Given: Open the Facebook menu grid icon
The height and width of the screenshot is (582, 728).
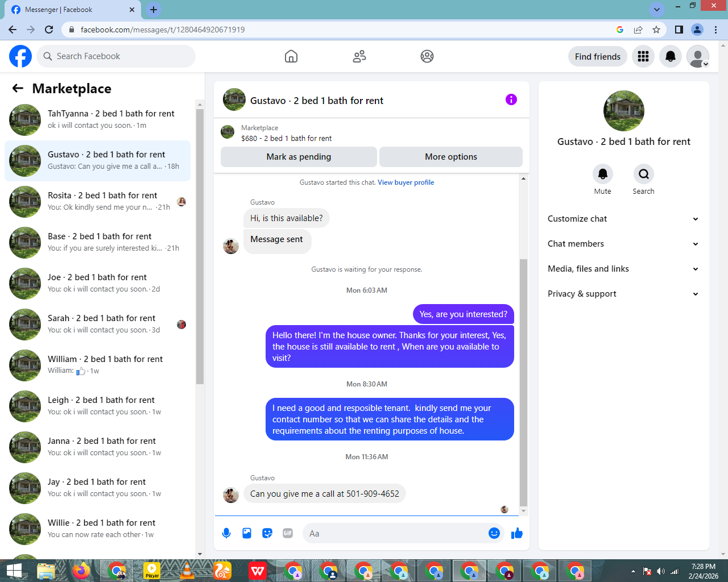Looking at the screenshot, I should 643,56.
